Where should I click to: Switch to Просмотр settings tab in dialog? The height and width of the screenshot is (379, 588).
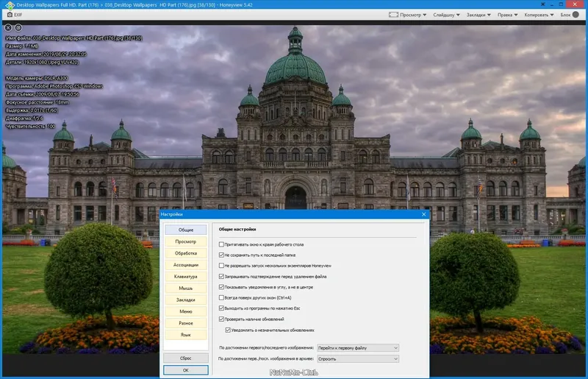(186, 241)
